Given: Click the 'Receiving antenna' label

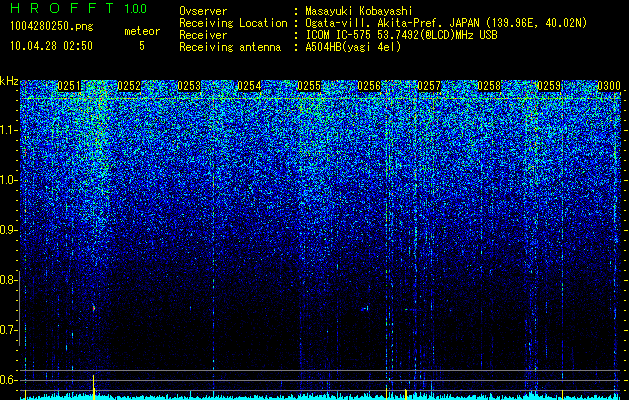Looking at the screenshot, I should click(230, 47).
